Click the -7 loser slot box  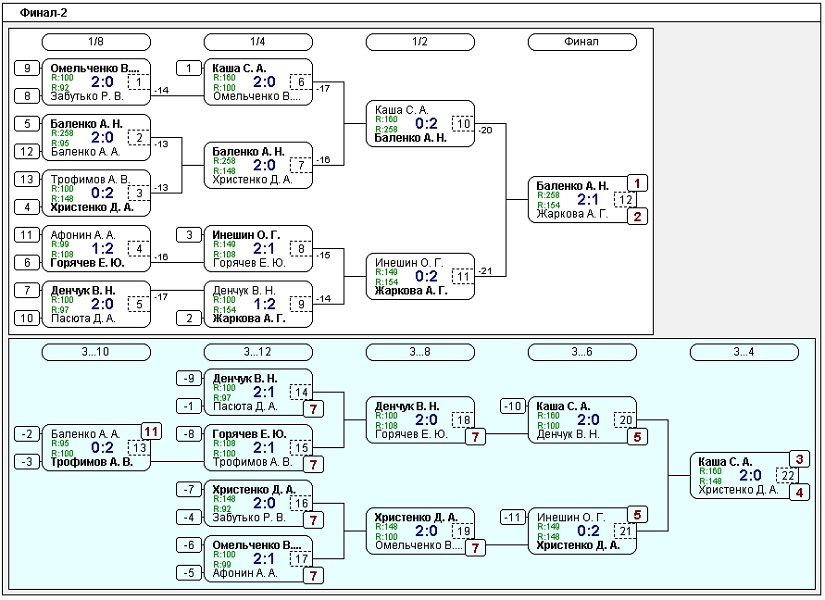tap(189, 489)
